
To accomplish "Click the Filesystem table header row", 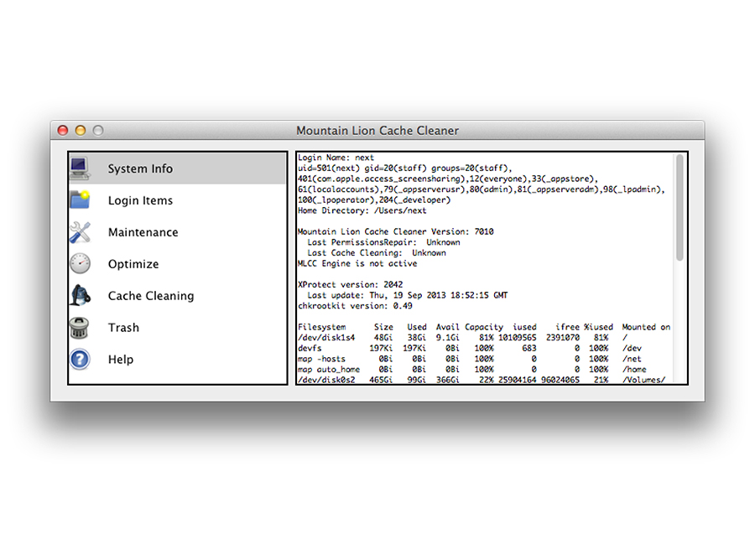I will tap(484, 327).
